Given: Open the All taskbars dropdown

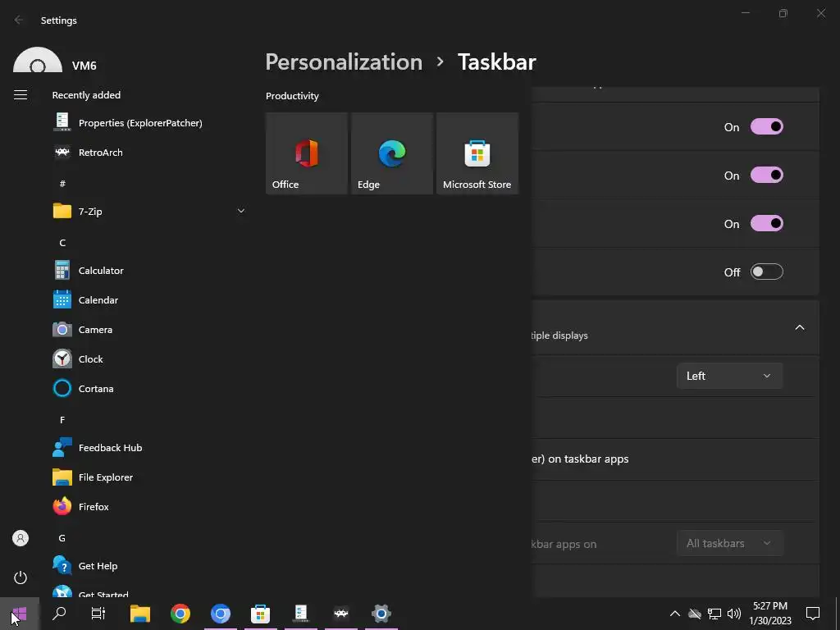Looking at the screenshot, I should 729,543.
